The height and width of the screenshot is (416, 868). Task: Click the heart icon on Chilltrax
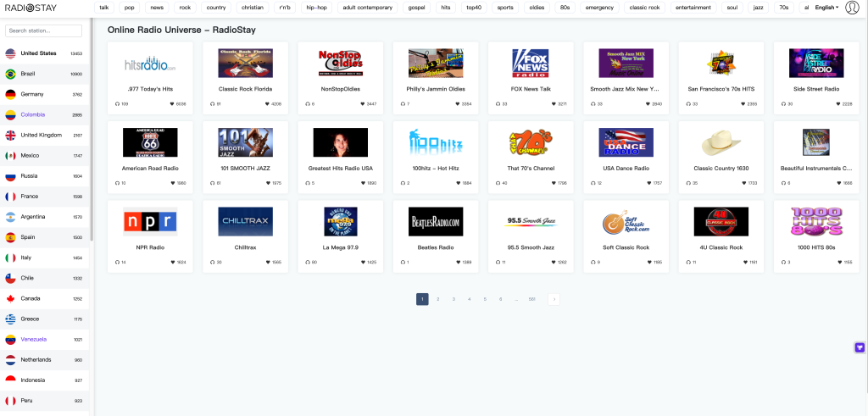click(x=268, y=262)
